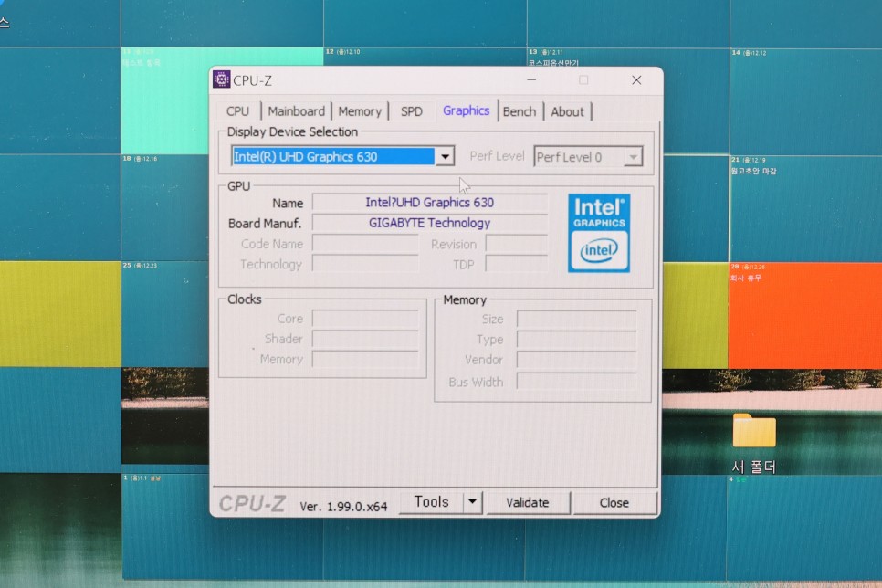Click the Memory Type field
The image size is (882, 588).
click(577, 340)
